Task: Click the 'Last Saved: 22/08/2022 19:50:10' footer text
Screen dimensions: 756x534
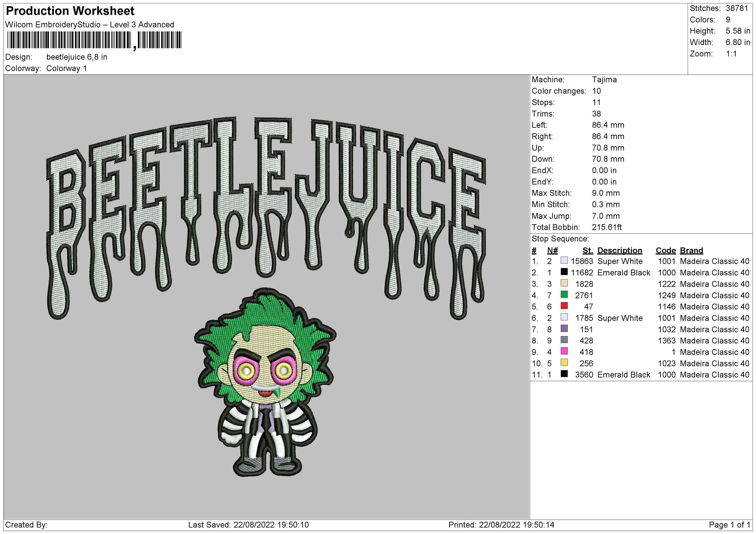Action: (249, 525)
